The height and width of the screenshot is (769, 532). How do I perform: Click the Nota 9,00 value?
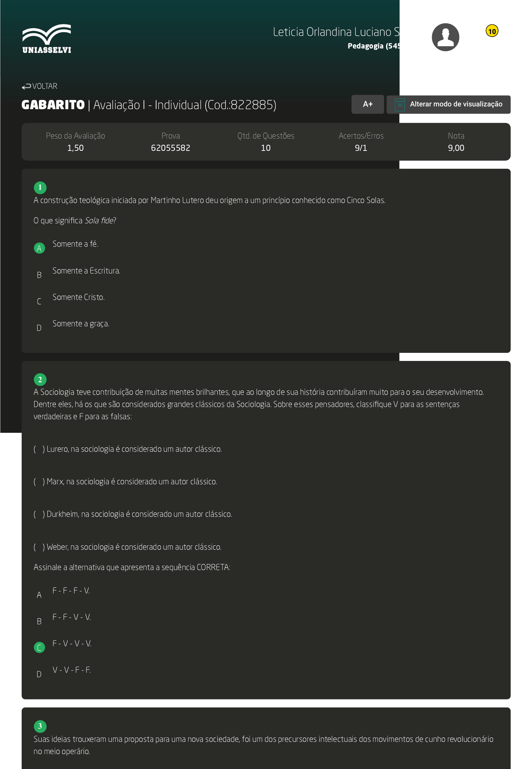tap(455, 148)
